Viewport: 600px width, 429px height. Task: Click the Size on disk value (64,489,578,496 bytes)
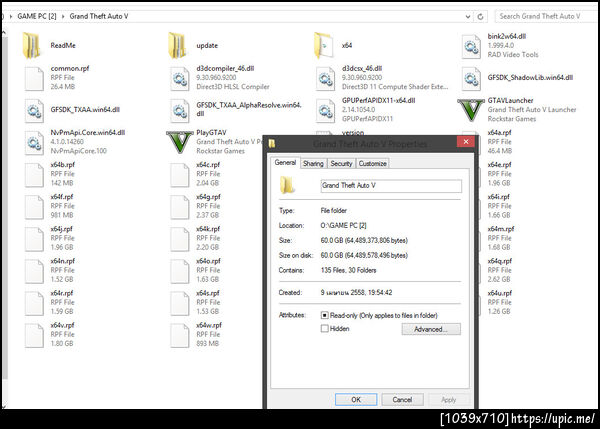(x=364, y=255)
